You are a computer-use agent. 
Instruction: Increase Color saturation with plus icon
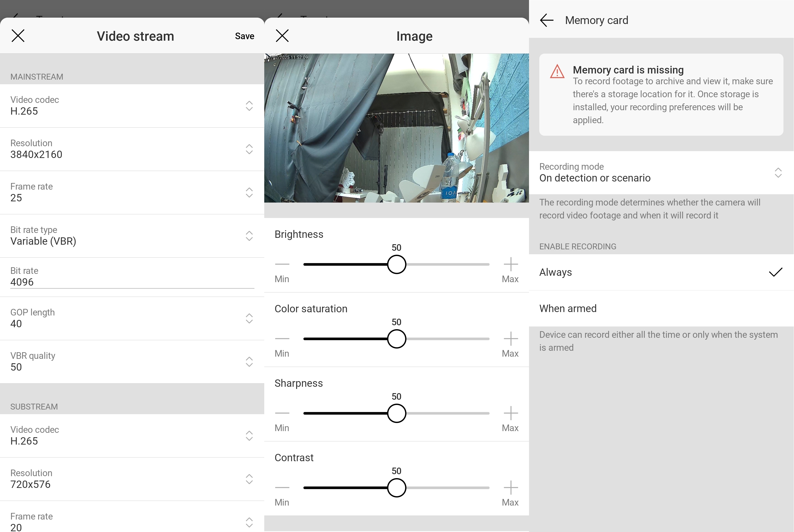click(x=510, y=339)
